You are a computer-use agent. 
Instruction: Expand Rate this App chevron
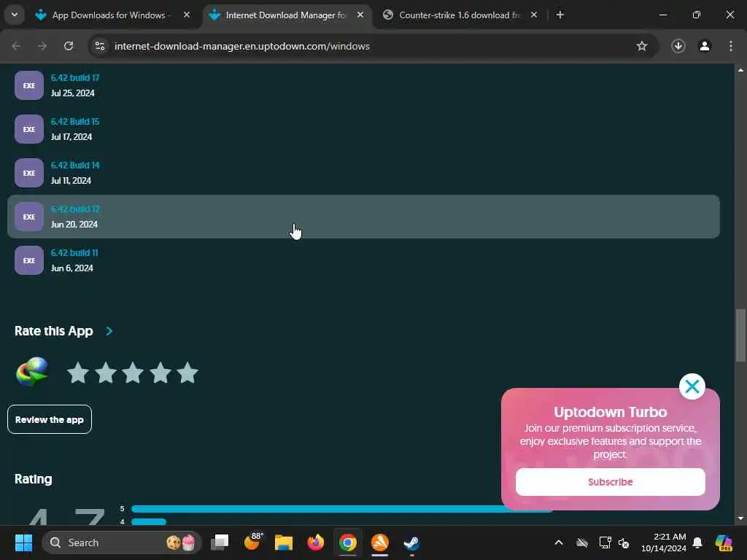[x=109, y=331]
